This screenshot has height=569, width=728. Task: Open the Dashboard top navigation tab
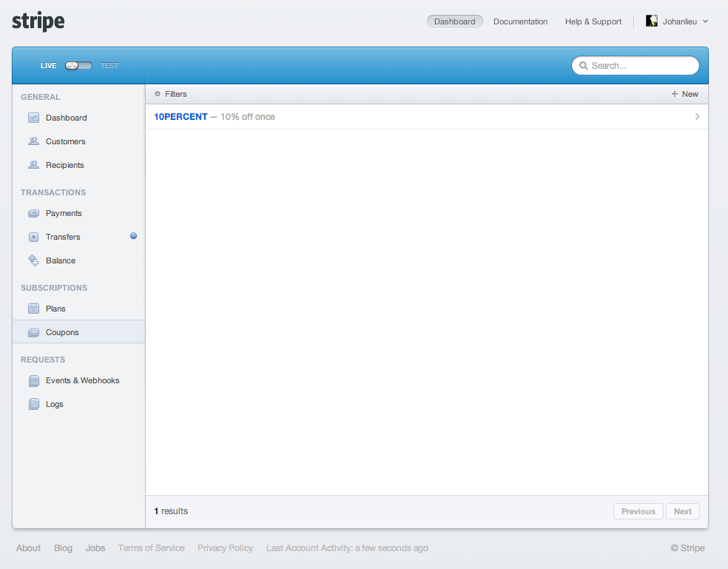(x=454, y=21)
